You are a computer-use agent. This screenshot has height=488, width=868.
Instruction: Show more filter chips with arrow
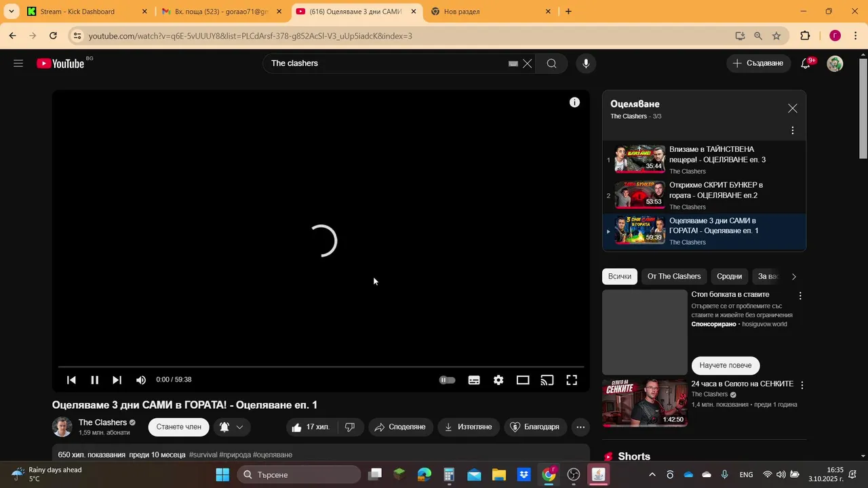point(794,277)
